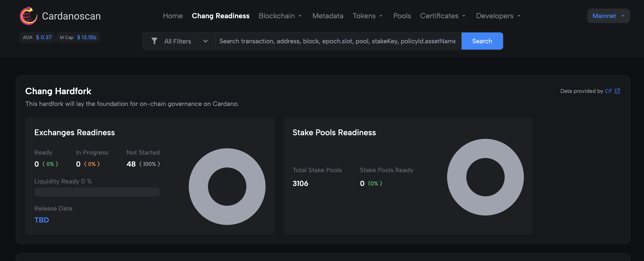Click the Cardanoscan globe logo icon
644x261 pixels.
pos(28,16)
